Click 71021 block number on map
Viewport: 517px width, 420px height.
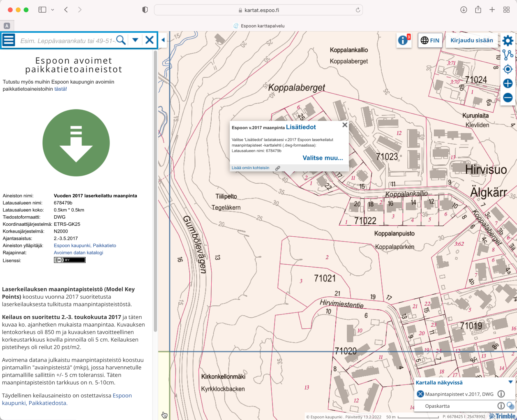click(x=325, y=278)
